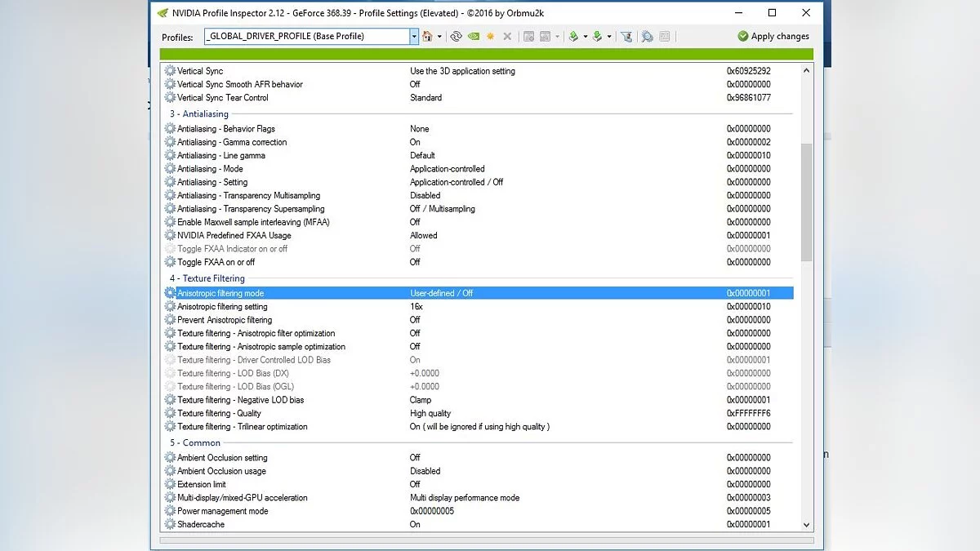
Task: Click the '5 - Common' group header
Action: [x=195, y=443]
